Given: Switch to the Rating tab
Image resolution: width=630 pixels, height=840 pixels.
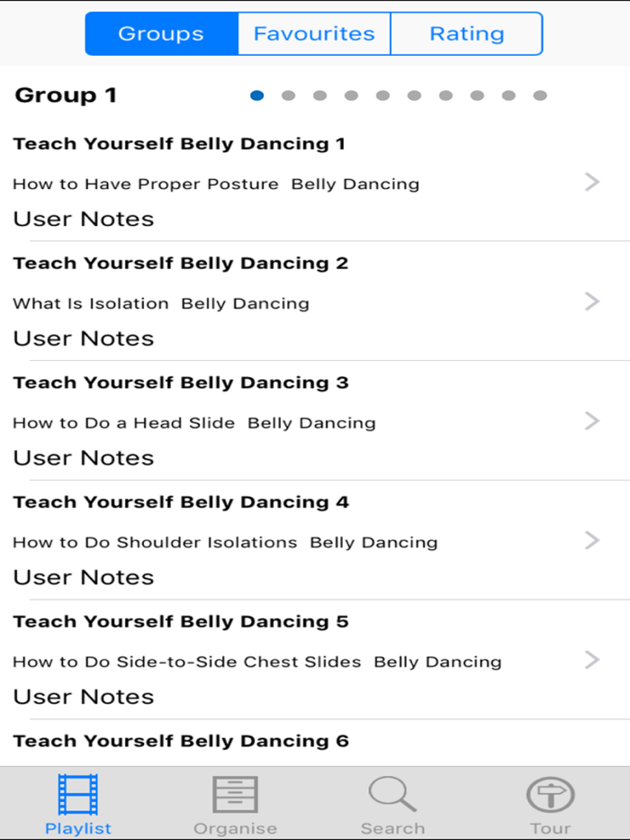Looking at the screenshot, I should point(467,33).
